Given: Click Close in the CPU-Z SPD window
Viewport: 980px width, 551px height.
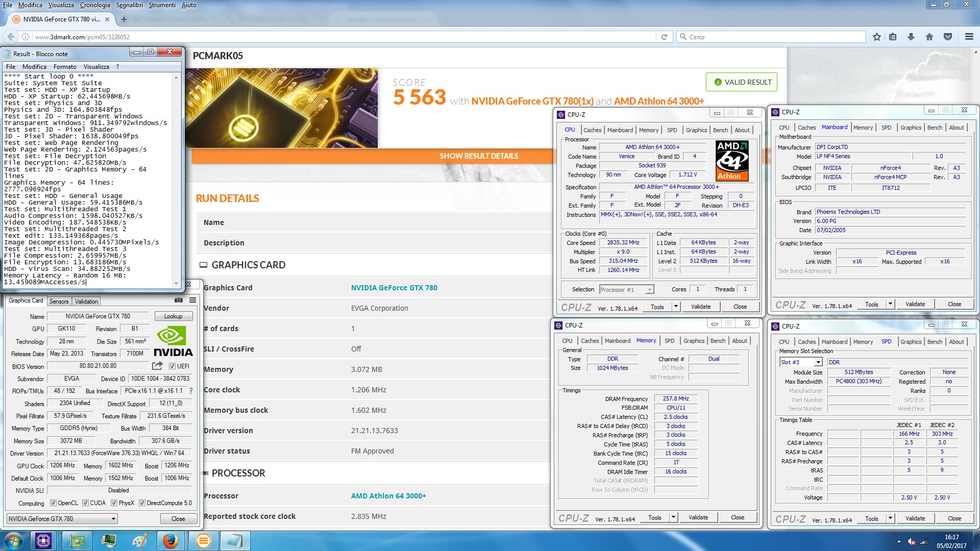Looking at the screenshot, I should click(x=954, y=518).
